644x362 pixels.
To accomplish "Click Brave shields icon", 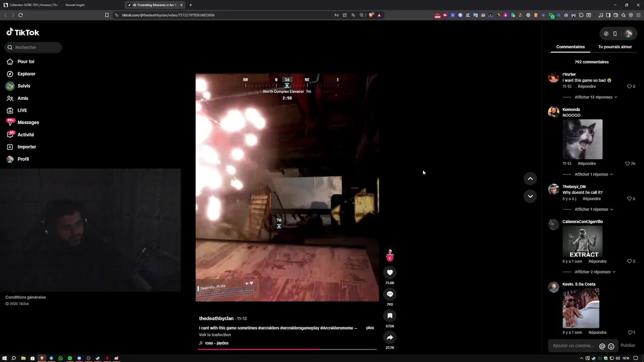I will point(371,15).
